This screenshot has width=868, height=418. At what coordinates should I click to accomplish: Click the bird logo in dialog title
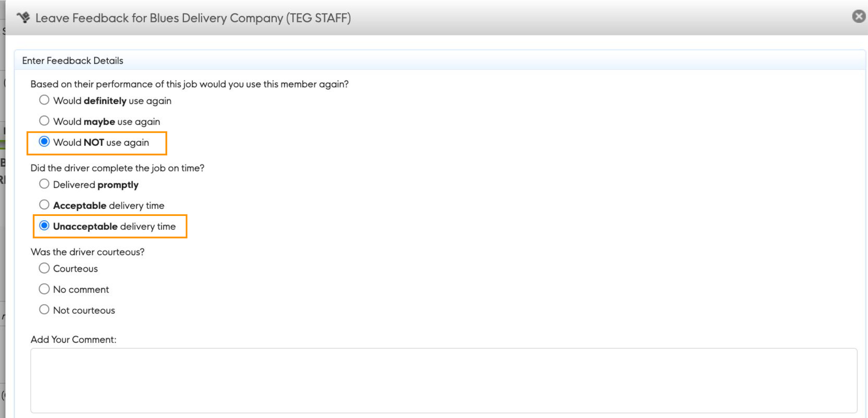[24, 17]
